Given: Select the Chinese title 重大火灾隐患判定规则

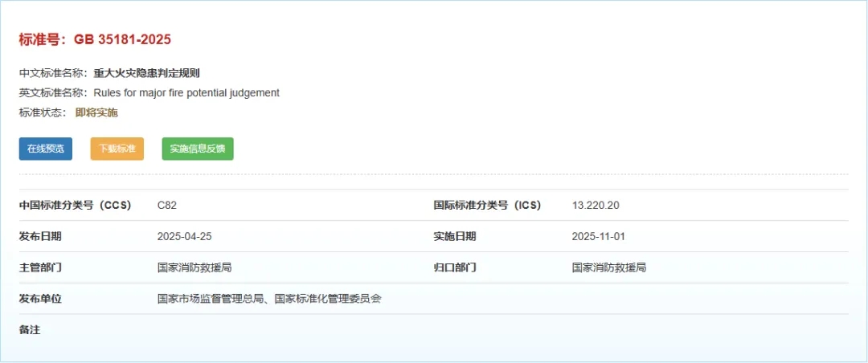Looking at the screenshot, I should click(x=146, y=73).
